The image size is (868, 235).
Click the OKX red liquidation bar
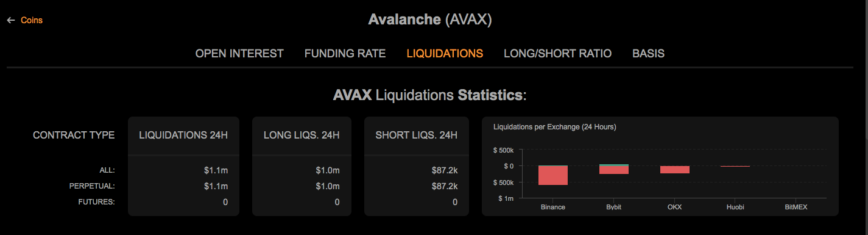(675, 170)
